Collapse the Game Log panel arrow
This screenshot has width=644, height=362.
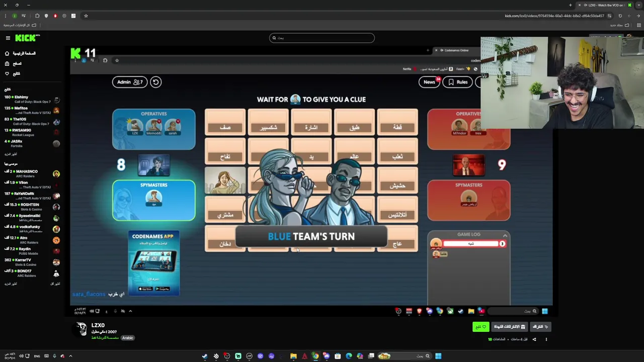pos(505,235)
